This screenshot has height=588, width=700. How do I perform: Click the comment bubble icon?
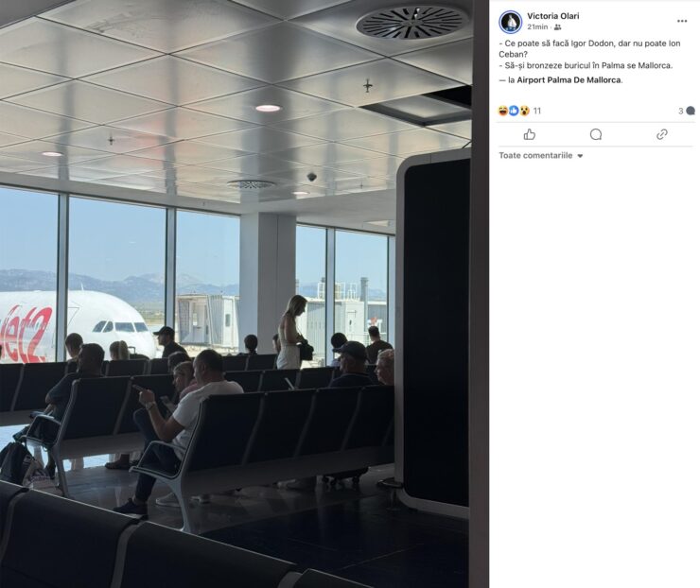596,134
